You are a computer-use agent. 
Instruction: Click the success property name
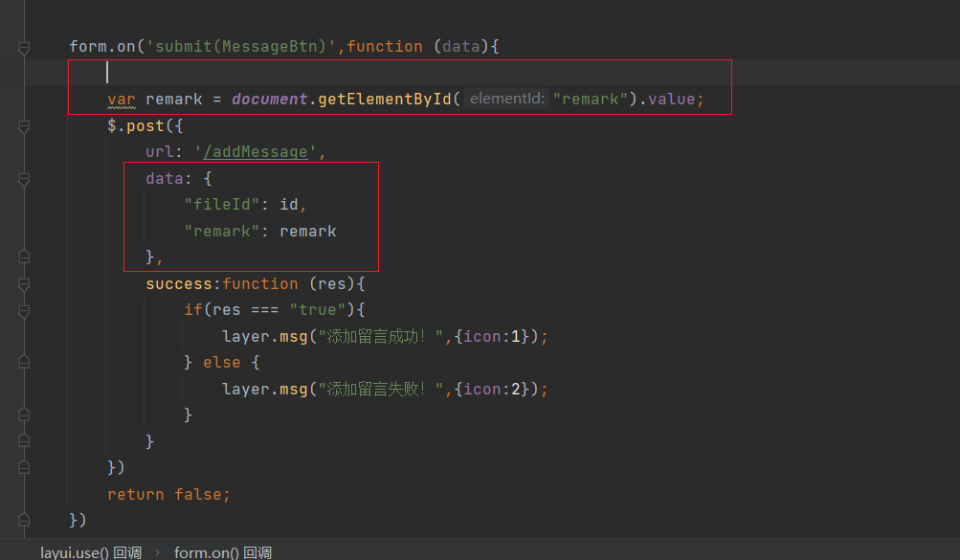[179, 284]
